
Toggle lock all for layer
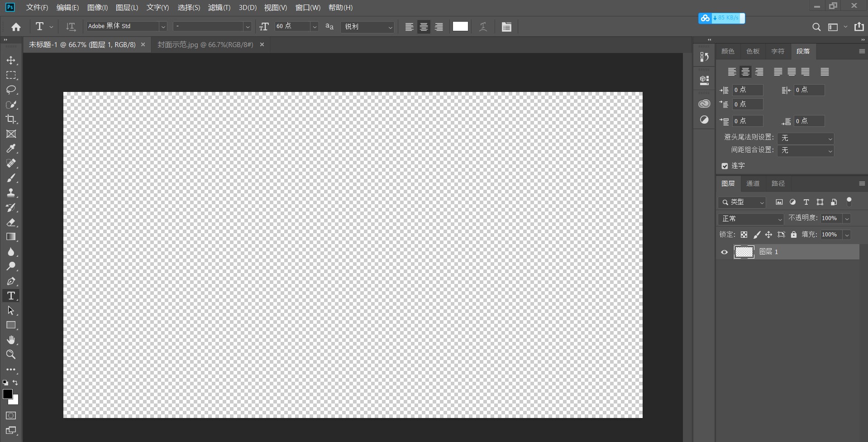(x=793, y=235)
